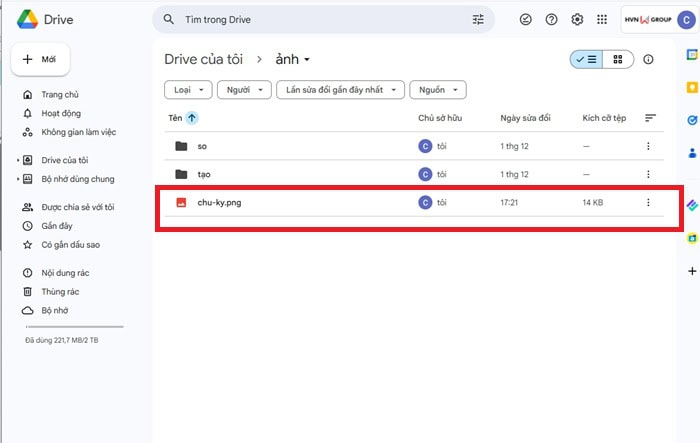Expand the Drive của tôi tree
The image size is (700, 443).
[x=18, y=160]
